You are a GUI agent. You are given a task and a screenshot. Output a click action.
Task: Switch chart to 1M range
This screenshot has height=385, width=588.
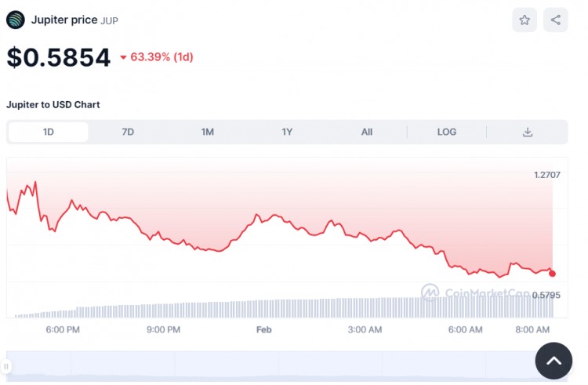(x=208, y=132)
